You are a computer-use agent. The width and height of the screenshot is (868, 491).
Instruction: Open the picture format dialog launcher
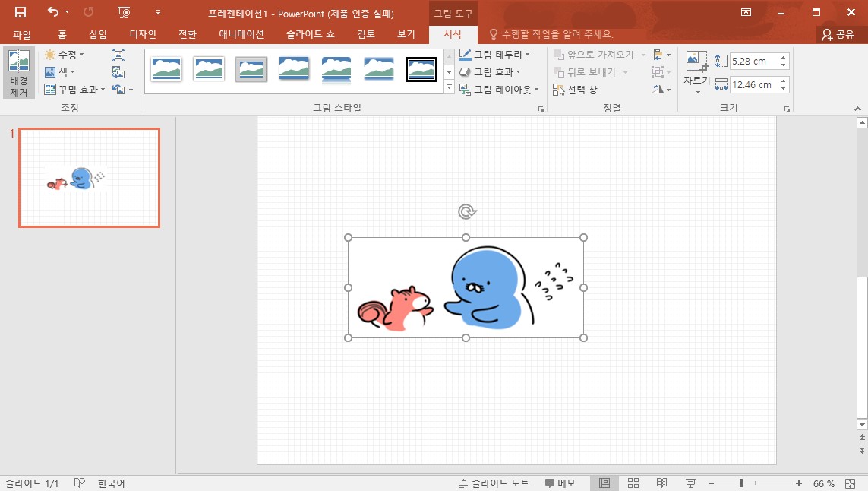pyautogui.click(x=541, y=109)
